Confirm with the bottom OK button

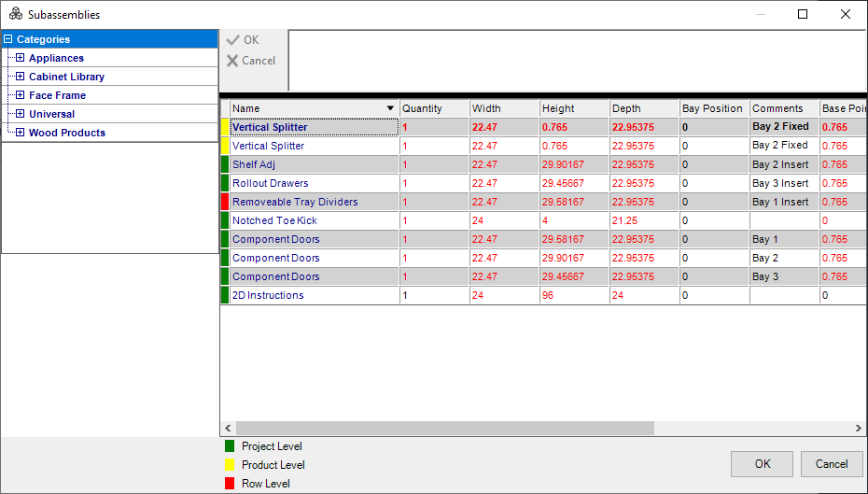[x=763, y=464]
